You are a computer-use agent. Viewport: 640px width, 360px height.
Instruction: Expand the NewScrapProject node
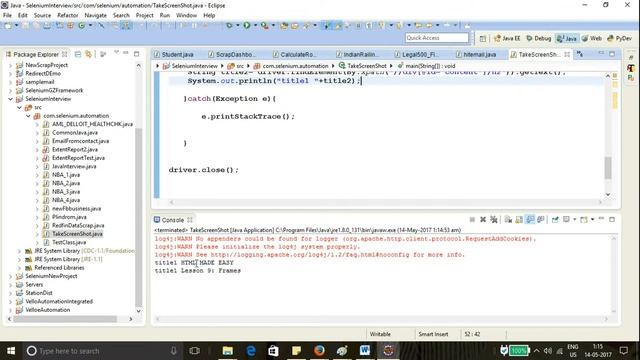tap(10, 65)
